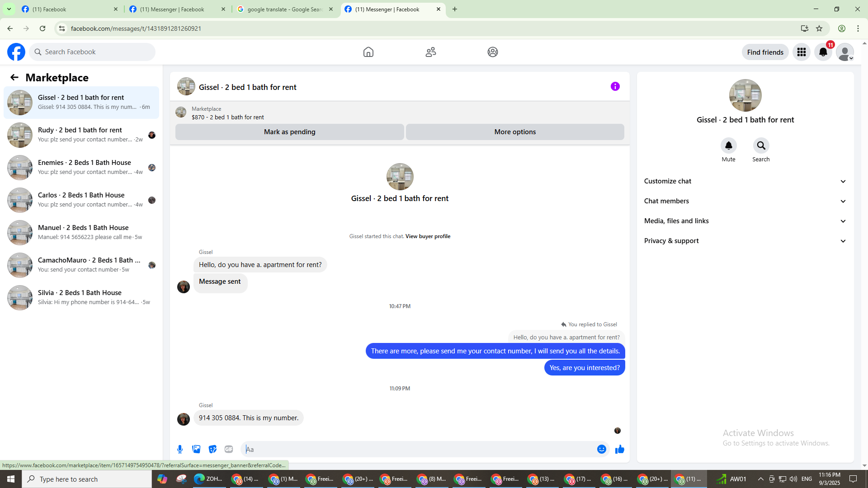This screenshot has width=868, height=488.
Task: Open the Facebook menu grid icon
Action: tap(802, 52)
